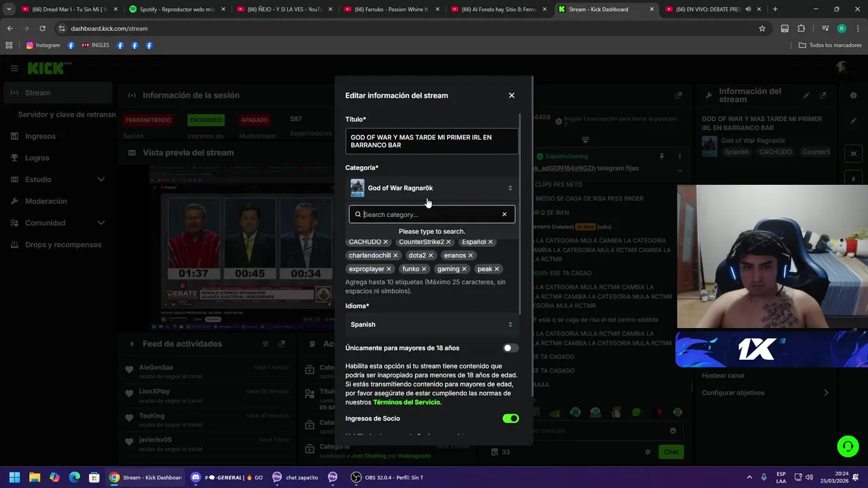The width and height of the screenshot is (868, 488).
Task: Open the Idioma dropdown set to Spanish
Action: tap(432, 325)
